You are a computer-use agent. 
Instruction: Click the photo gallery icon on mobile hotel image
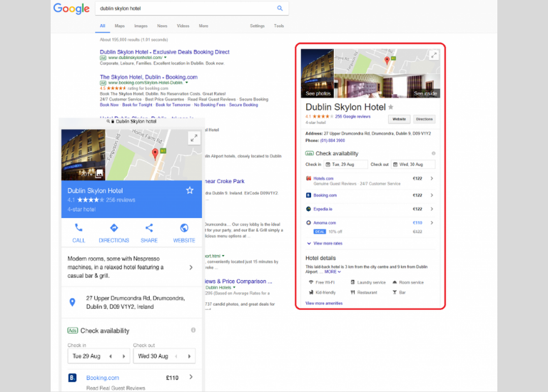coord(100,173)
